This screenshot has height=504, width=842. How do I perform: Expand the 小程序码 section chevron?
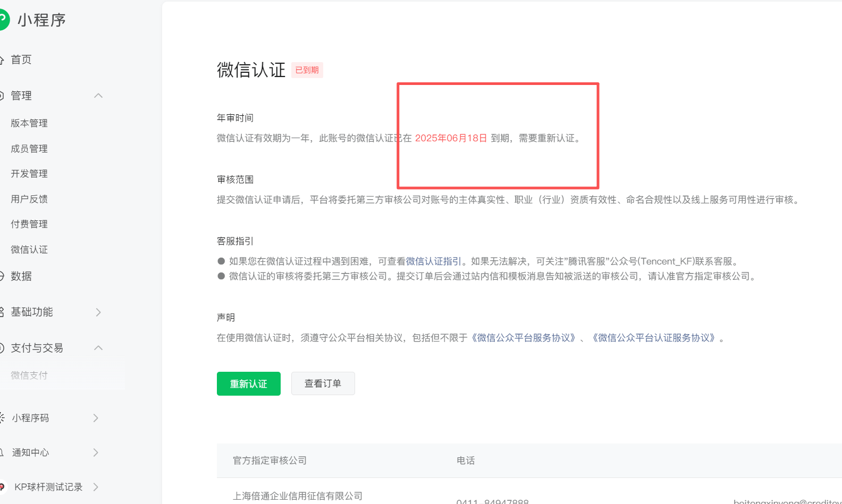click(x=96, y=418)
